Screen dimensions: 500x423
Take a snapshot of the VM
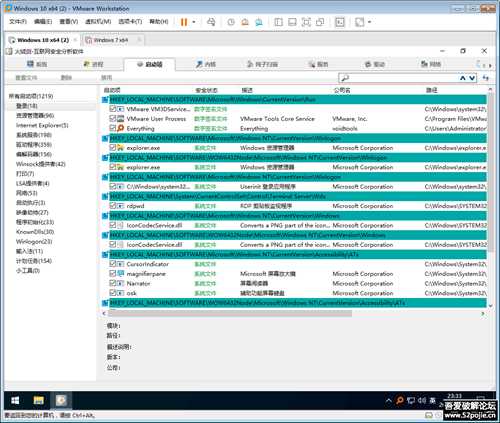pos(231,22)
